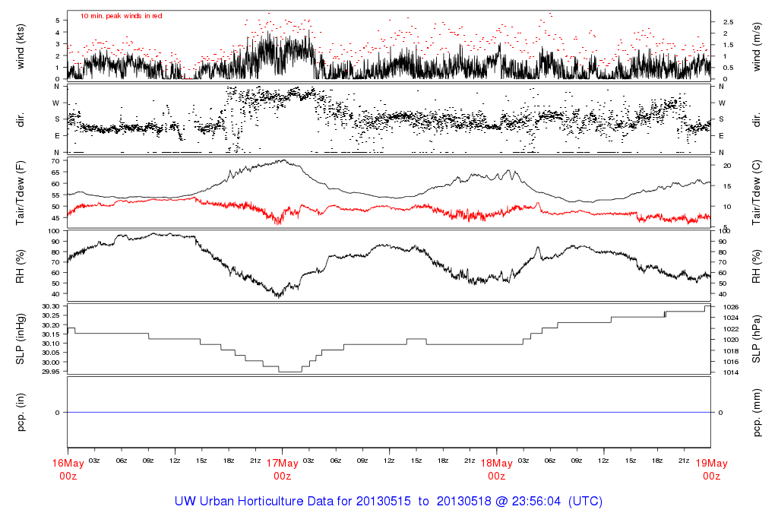778x532 pixels.
Task: Click the '10 min. peak winds in red' legend
Action: click(x=121, y=16)
